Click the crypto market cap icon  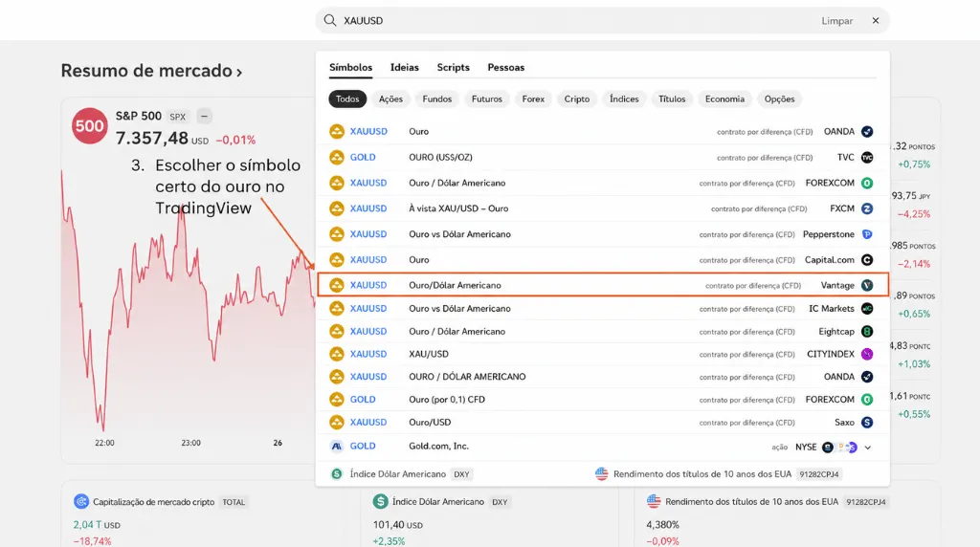tap(81, 501)
